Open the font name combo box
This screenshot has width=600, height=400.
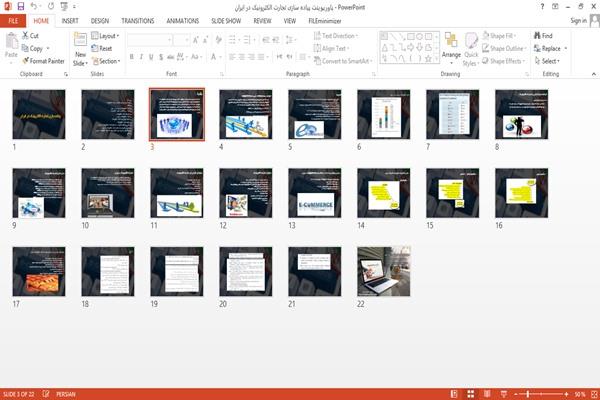(149, 40)
